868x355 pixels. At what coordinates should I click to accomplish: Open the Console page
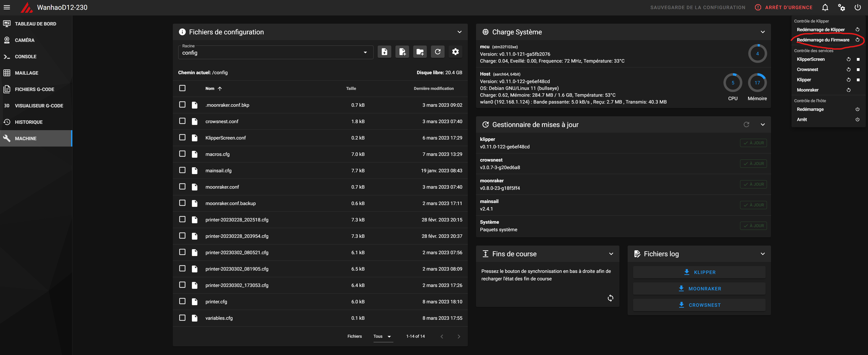pyautogui.click(x=36, y=57)
